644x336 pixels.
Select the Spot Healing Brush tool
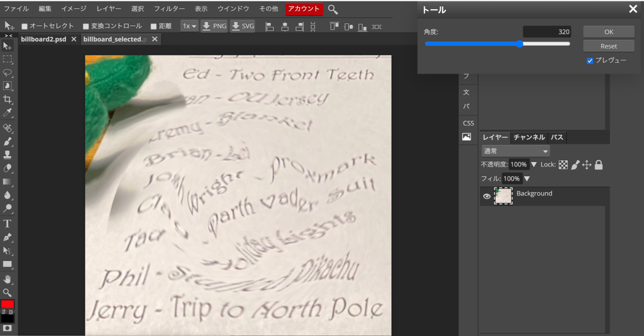tap(8, 128)
